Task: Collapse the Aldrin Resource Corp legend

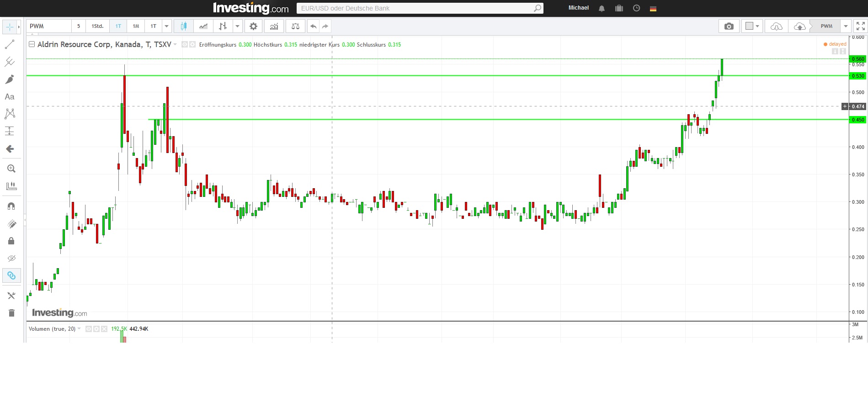Action: (32, 44)
